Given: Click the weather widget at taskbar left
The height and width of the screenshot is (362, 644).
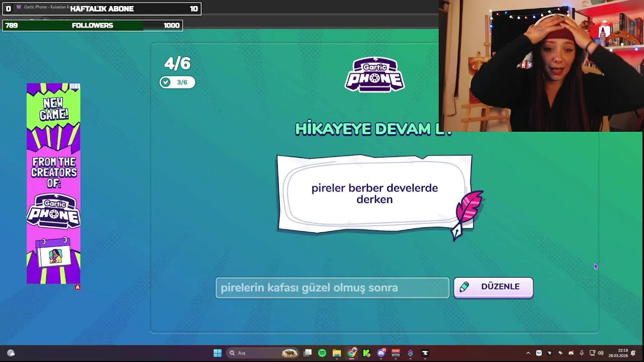Looking at the screenshot, I should [11, 353].
